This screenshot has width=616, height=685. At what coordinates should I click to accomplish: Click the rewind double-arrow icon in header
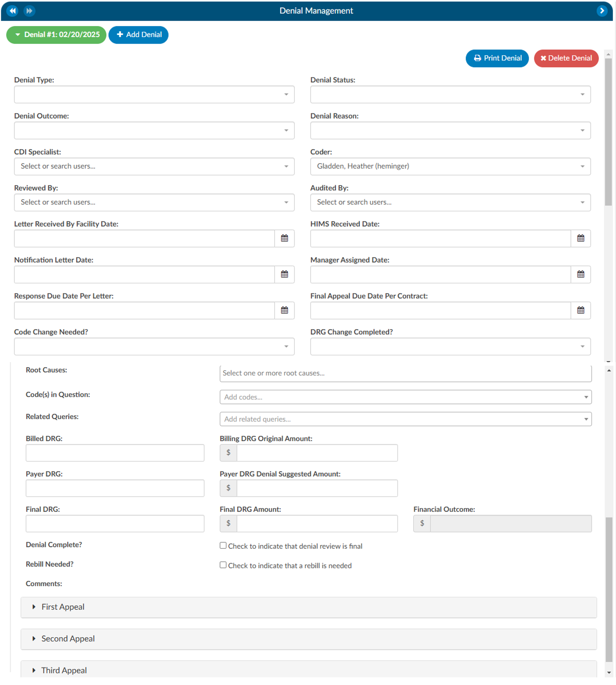click(x=12, y=11)
